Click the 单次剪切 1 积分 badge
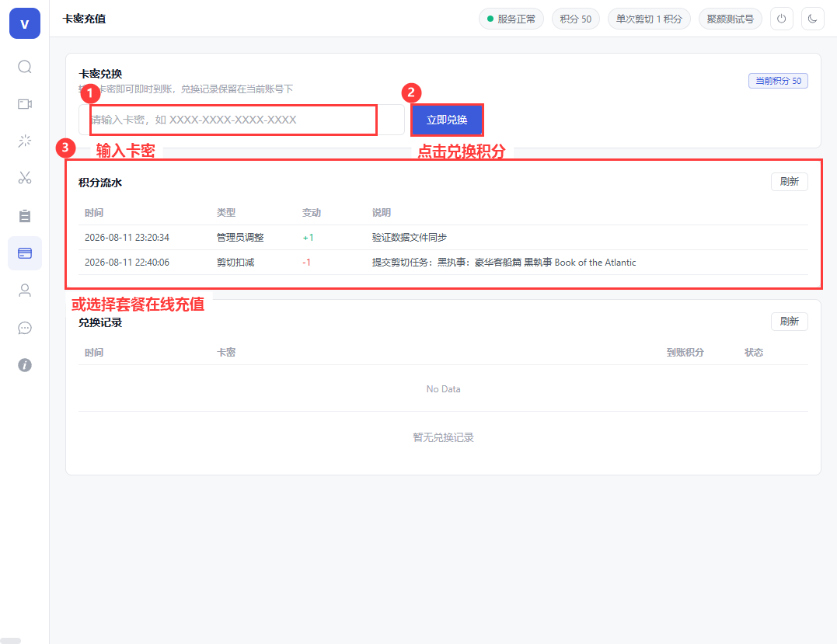Image resolution: width=837 pixels, height=644 pixels. [649, 19]
